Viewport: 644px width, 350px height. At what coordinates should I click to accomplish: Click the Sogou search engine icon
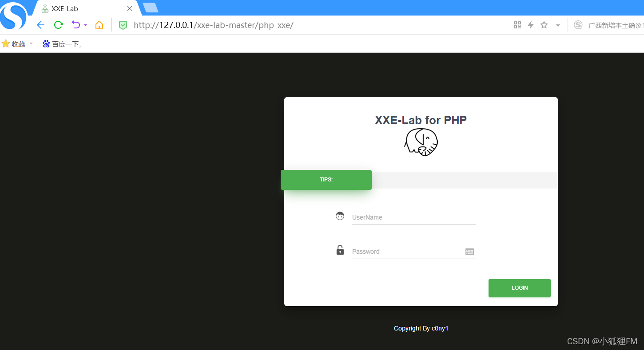[578, 25]
